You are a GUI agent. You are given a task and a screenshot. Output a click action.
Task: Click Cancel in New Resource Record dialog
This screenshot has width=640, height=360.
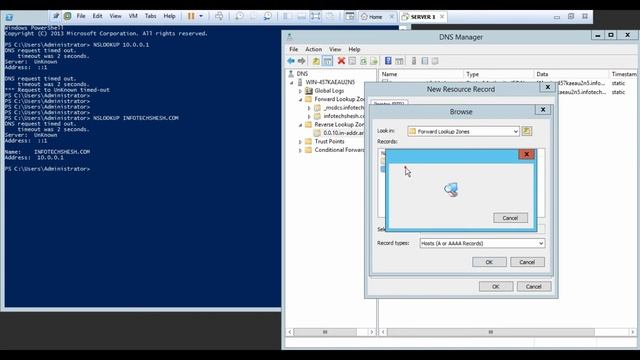533,287
